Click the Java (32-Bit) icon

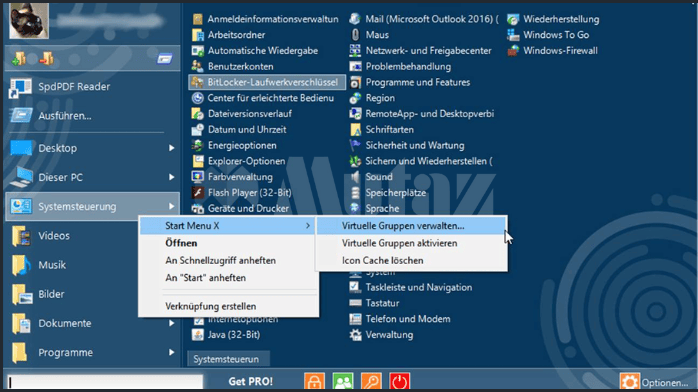[198, 335]
